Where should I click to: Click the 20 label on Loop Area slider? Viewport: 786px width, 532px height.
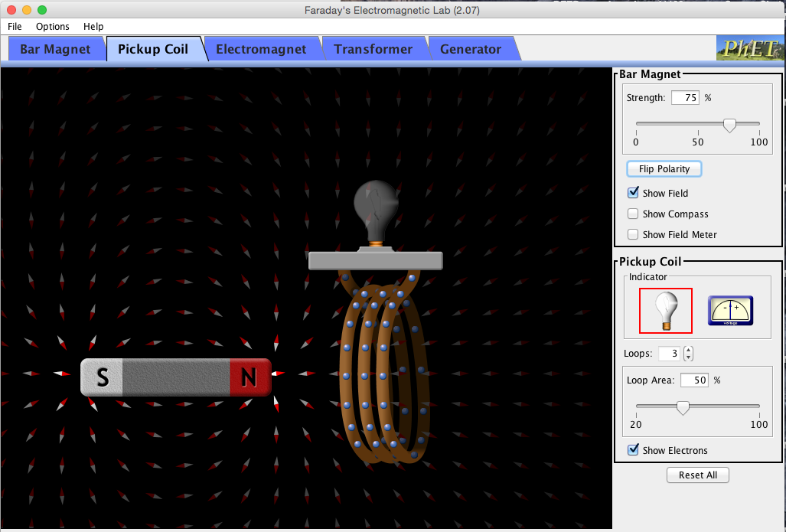(x=636, y=424)
